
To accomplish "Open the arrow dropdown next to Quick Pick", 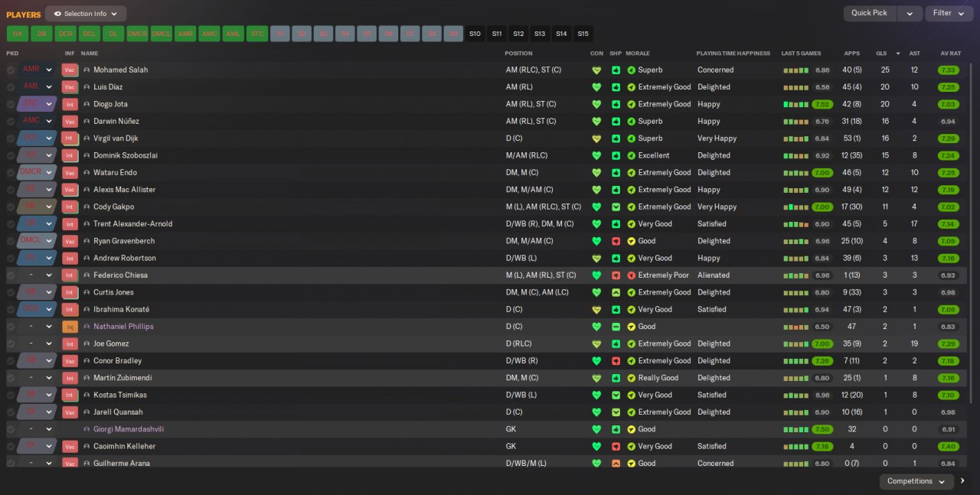I will tap(910, 13).
